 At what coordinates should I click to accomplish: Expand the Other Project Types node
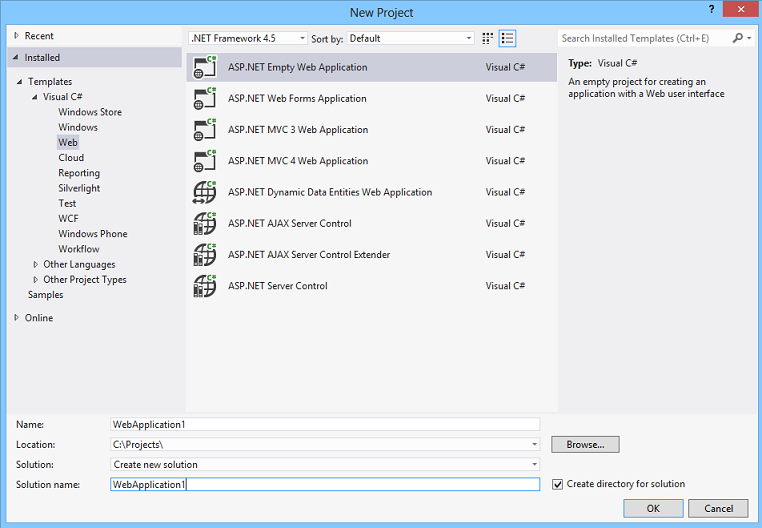(35, 280)
